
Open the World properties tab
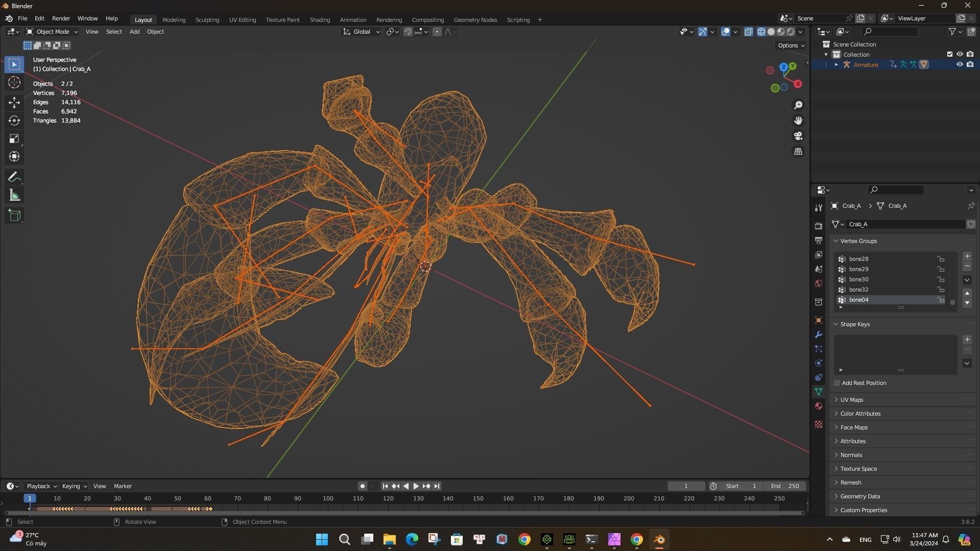coord(819,283)
